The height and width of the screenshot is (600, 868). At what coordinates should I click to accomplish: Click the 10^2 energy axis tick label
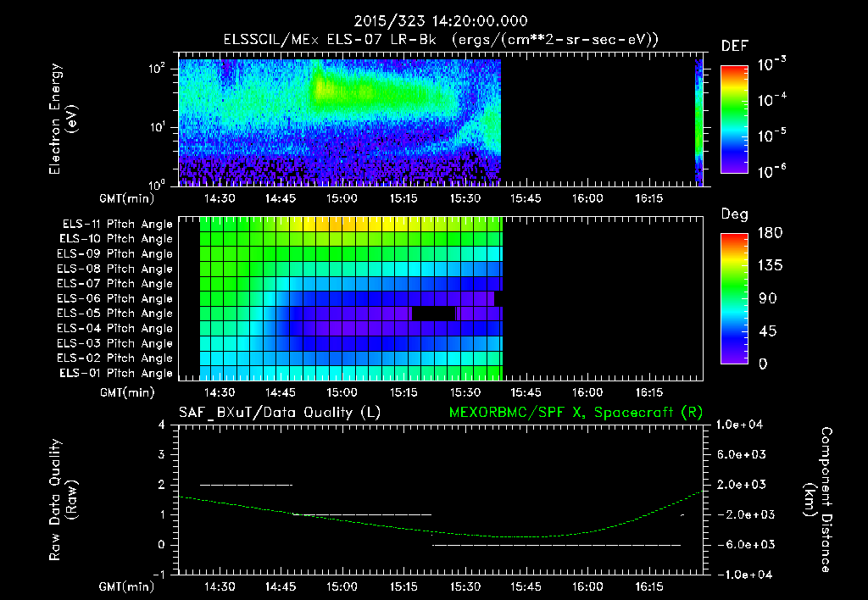point(157,69)
